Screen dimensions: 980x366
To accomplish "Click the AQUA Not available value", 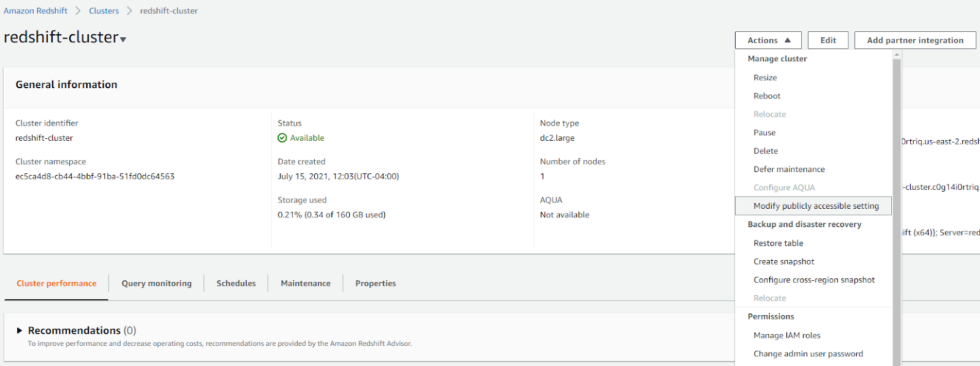I will coord(565,215).
